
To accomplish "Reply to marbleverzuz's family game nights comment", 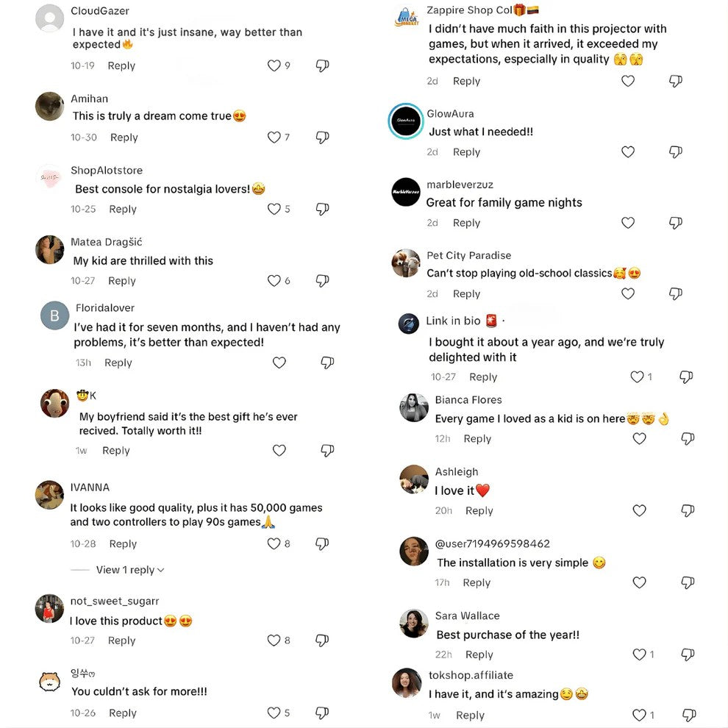I will tap(466, 223).
